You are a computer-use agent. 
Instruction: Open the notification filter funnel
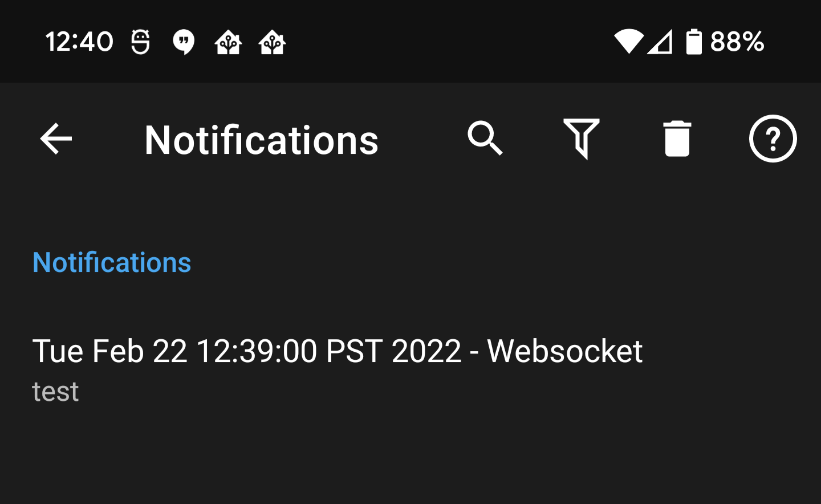(x=581, y=139)
